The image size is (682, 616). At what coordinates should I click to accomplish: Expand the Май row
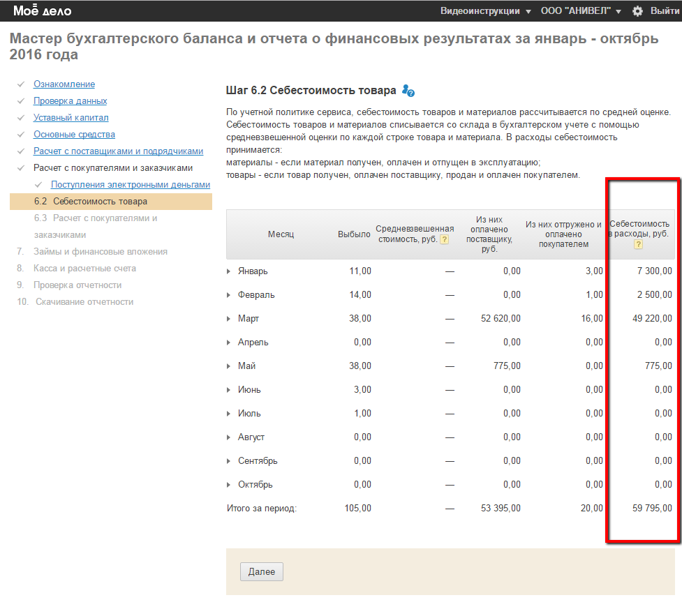[229, 366]
